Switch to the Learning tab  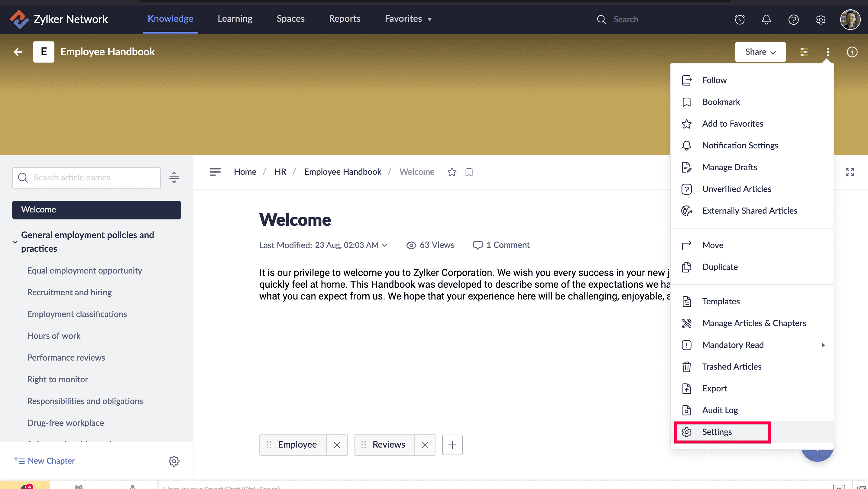(x=235, y=19)
